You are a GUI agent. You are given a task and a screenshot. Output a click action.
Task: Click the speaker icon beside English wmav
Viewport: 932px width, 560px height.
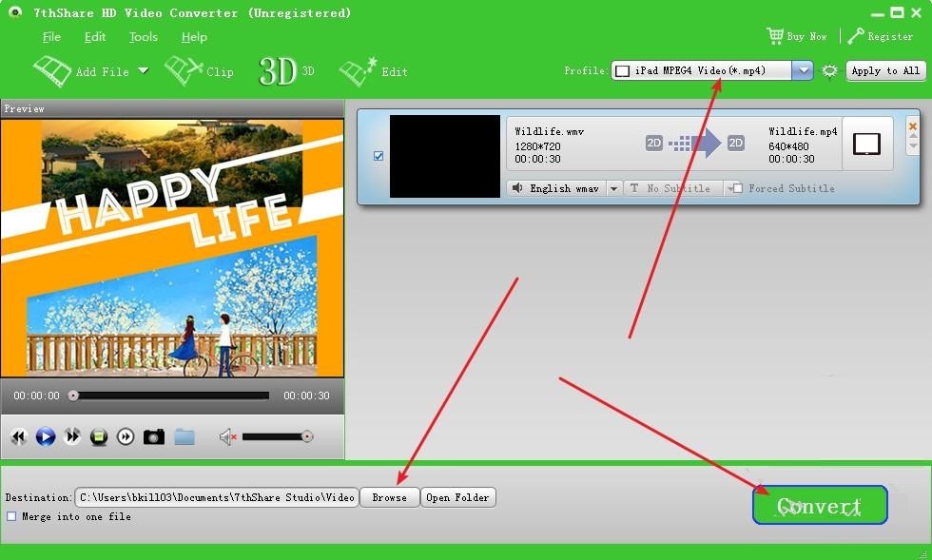tap(517, 188)
